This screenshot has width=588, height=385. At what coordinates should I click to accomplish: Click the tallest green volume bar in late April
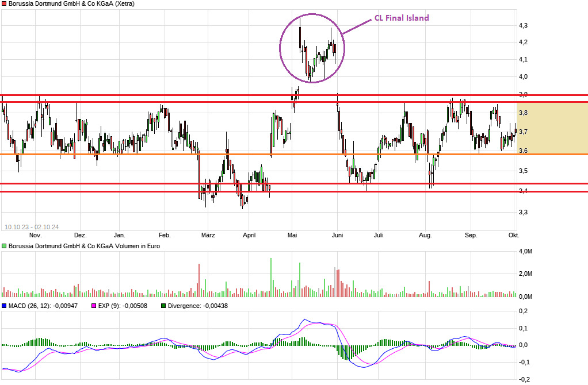(271, 278)
